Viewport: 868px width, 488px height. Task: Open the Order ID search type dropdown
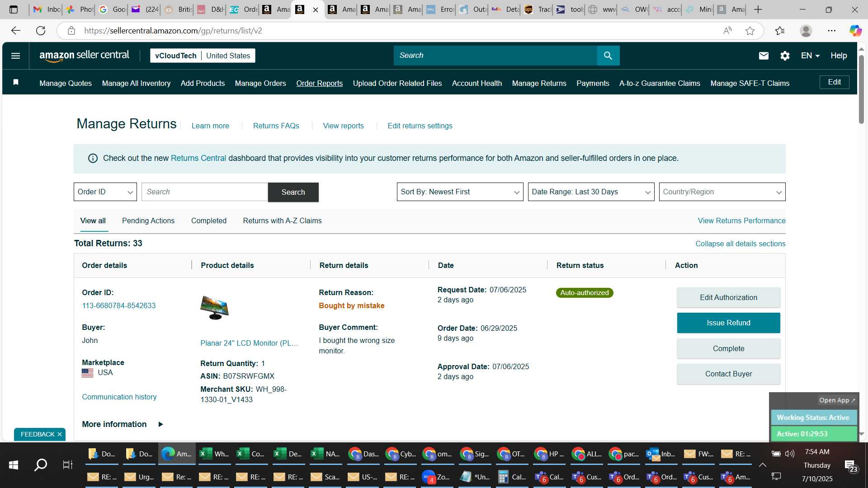click(x=105, y=192)
